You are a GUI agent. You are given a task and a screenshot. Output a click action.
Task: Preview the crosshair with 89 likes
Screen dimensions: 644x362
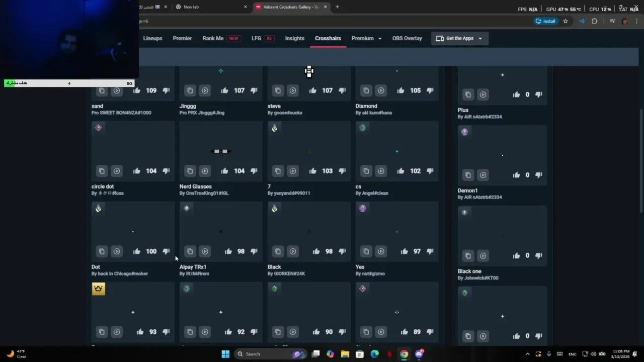(x=381, y=332)
